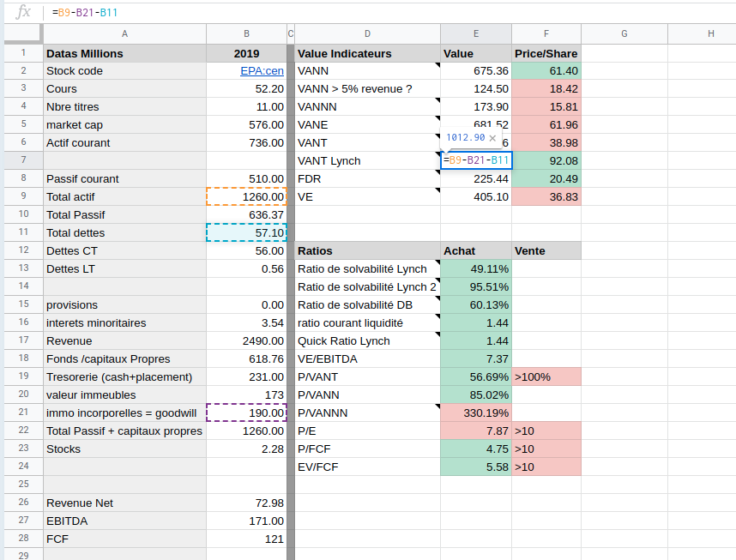
Task: Select the goodwill value cell 190.00
Action: [x=247, y=412]
